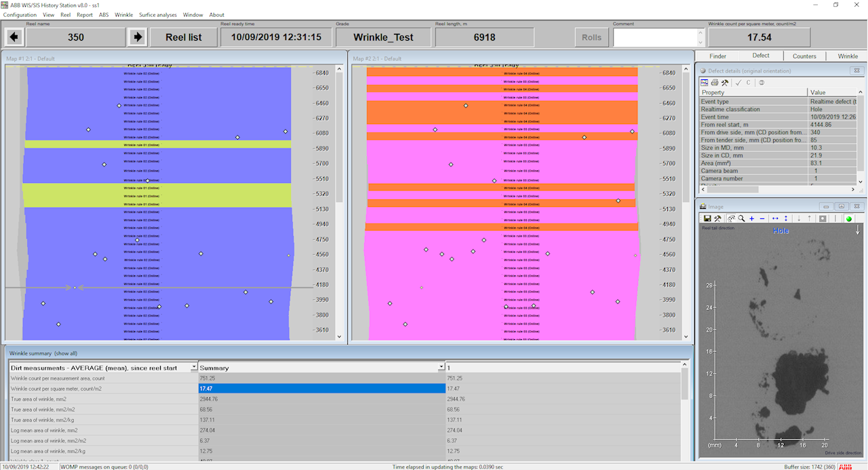Open the Configuration menu

20,14
